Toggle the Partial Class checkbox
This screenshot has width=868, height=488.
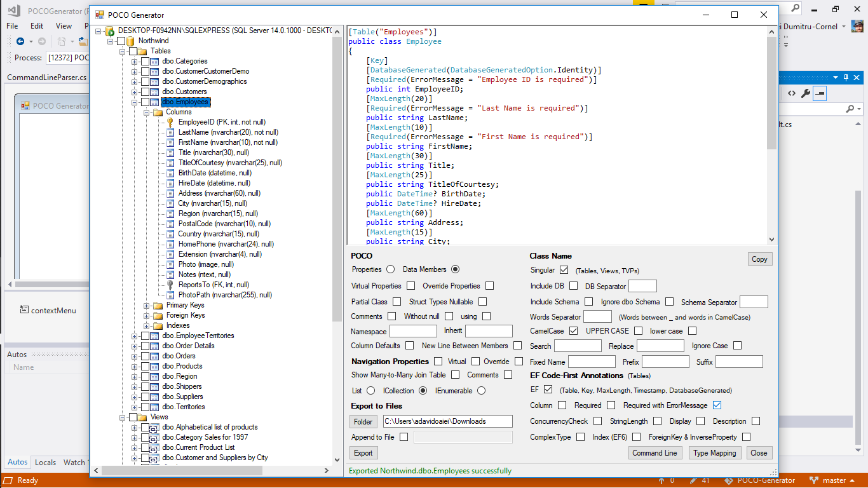(x=397, y=302)
